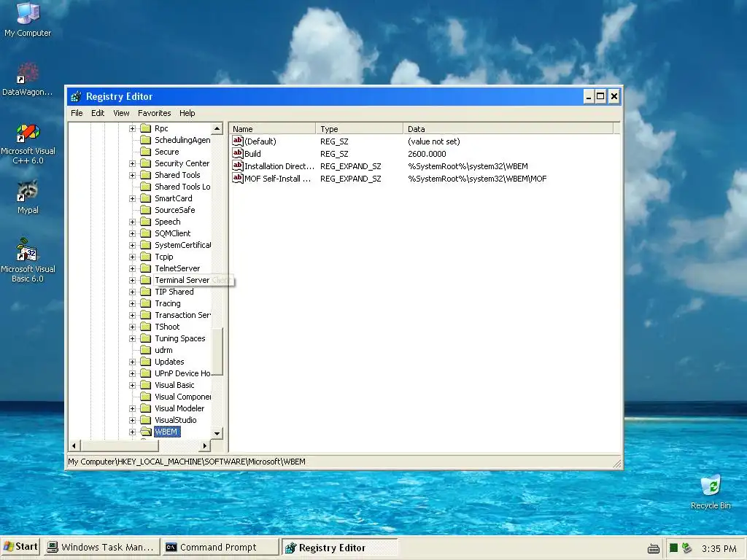747x560 pixels.
Task: Click tree scrollbar down arrow
Action: pos(217,433)
